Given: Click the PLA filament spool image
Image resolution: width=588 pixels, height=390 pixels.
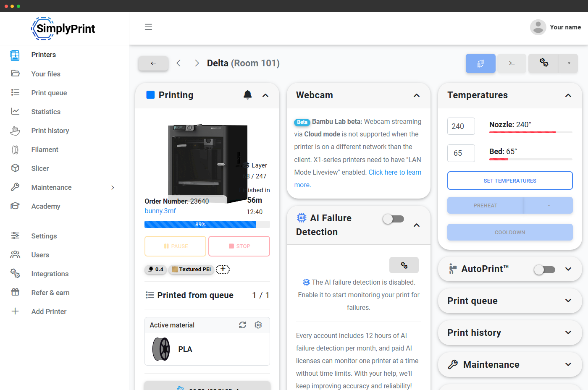Looking at the screenshot, I should click(161, 349).
